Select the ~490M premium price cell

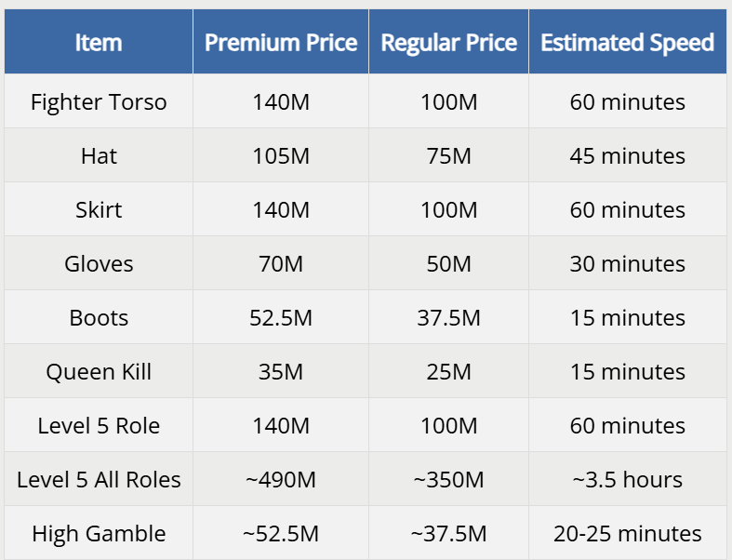pos(281,479)
